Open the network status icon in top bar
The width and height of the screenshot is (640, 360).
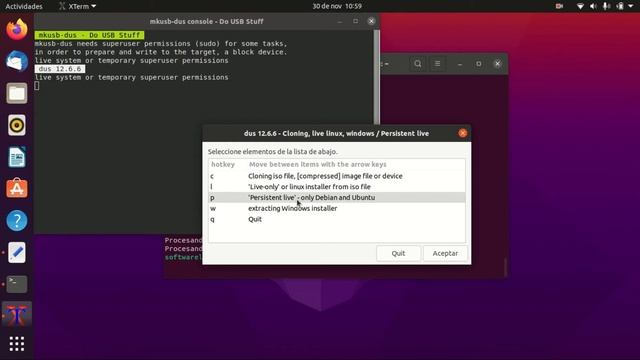click(x=580, y=6)
